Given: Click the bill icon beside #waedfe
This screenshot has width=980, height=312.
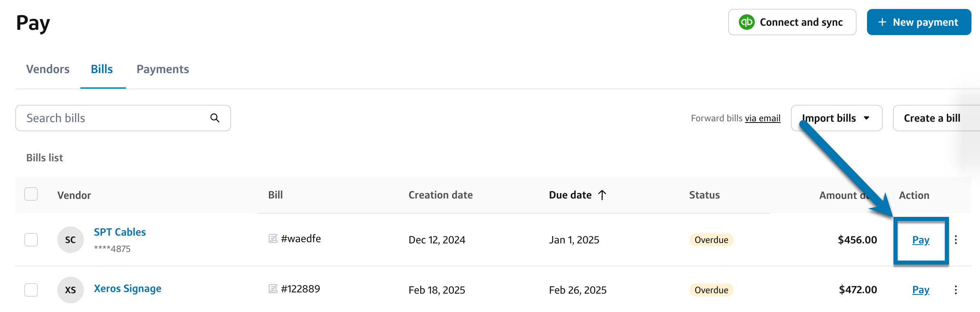Looking at the screenshot, I should pyautogui.click(x=273, y=238).
